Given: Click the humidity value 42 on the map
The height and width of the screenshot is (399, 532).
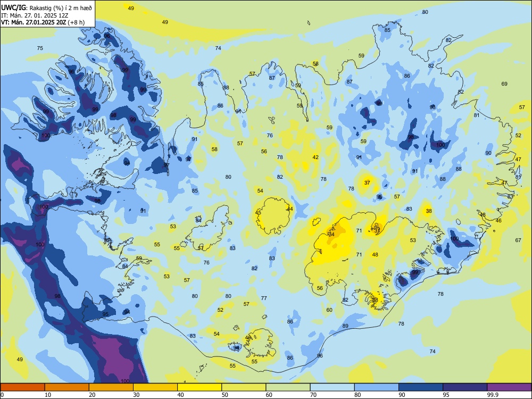Looking at the screenshot, I should pos(315,157).
